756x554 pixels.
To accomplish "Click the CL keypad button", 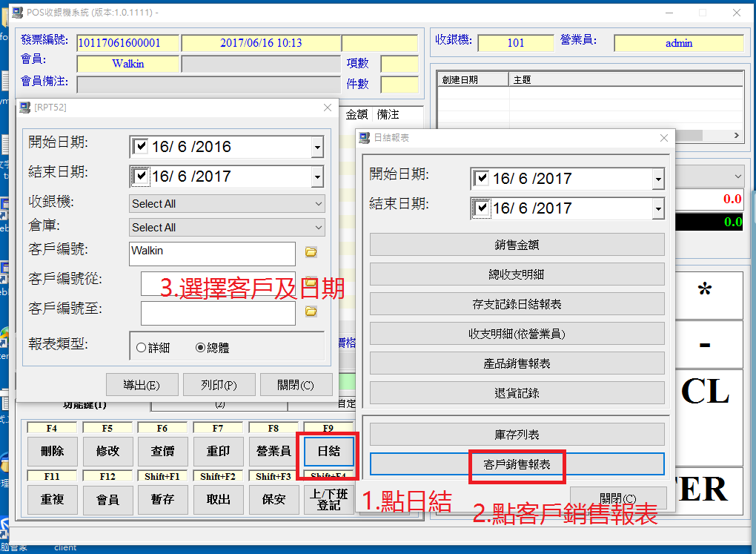I will (x=709, y=418).
